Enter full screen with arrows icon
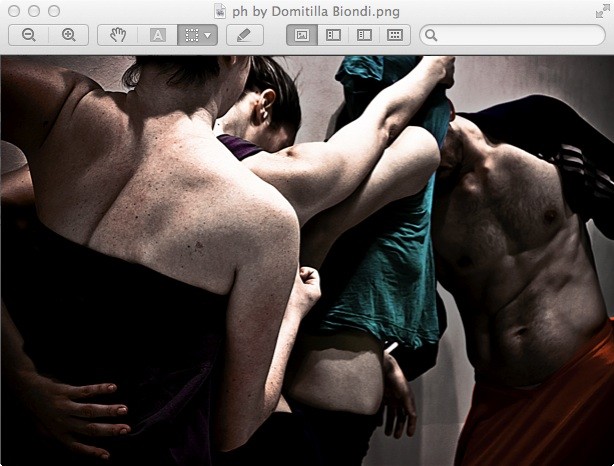 tap(601, 12)
